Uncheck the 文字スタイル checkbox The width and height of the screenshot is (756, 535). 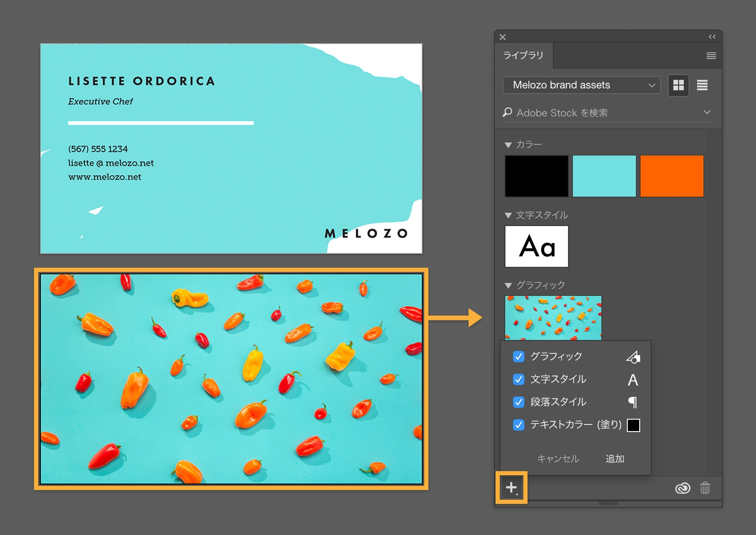point(519,379)
